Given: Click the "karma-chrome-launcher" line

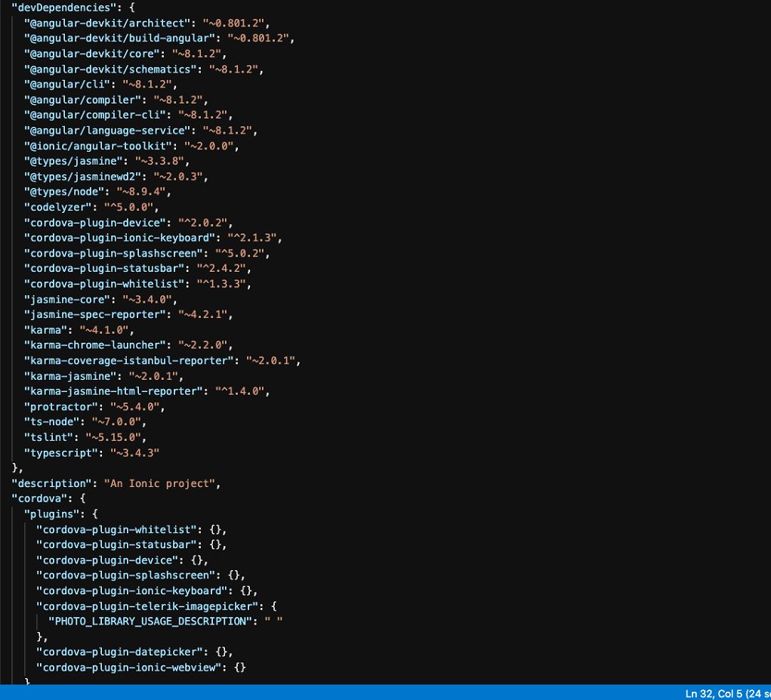Looking at the screenshot, I should click(128, 345).
